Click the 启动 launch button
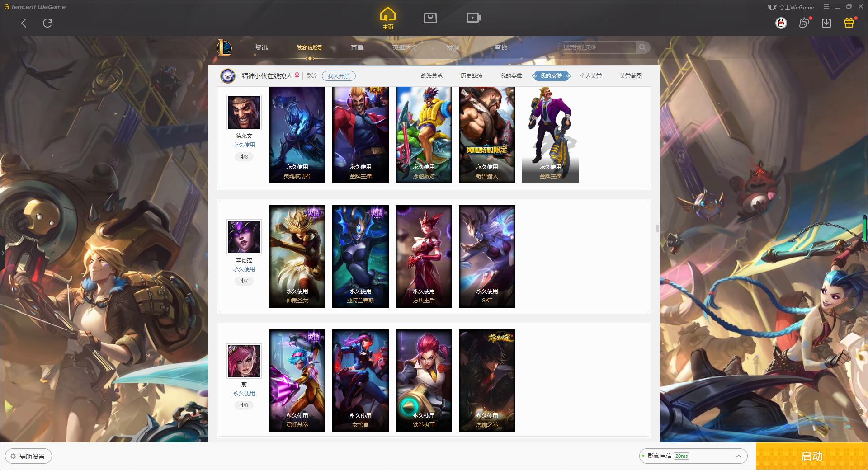 point(812,456)
